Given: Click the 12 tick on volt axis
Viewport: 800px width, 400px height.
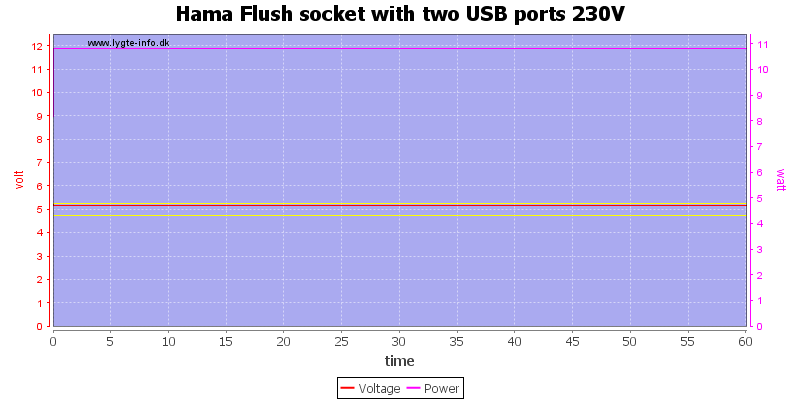Looking at the screenshot, I should [x=37, y=46].
